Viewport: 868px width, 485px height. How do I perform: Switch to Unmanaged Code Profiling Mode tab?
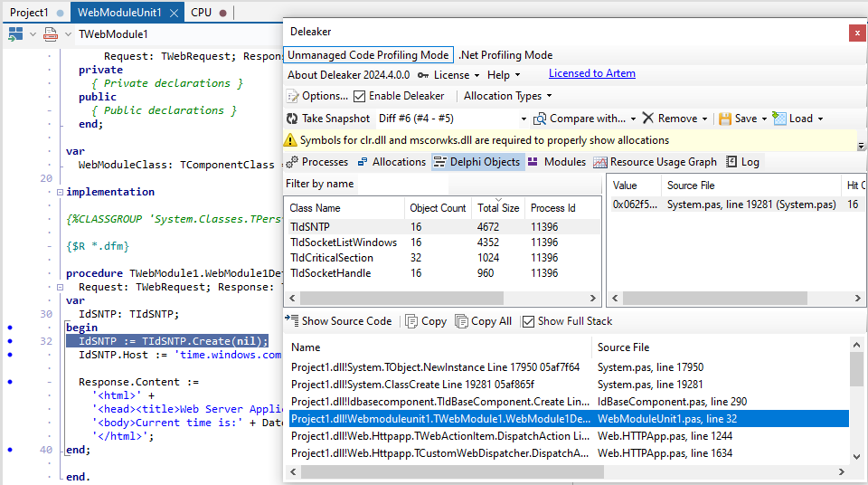[x=368, y=55]
